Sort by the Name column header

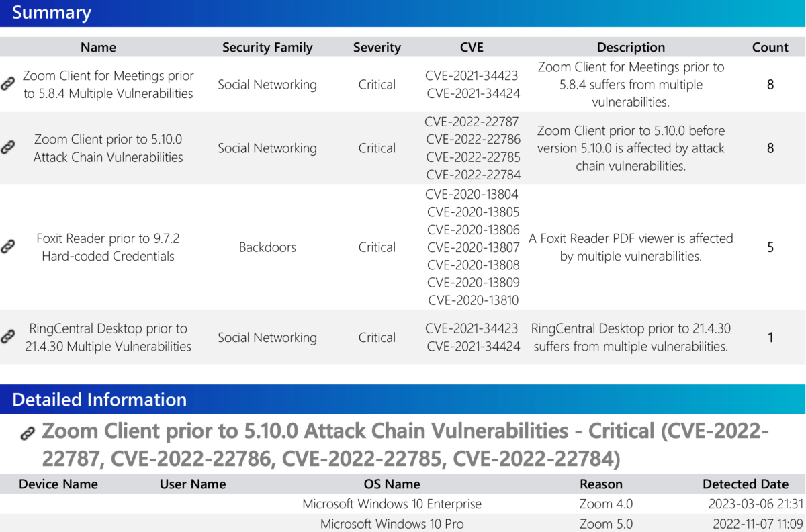98,47
